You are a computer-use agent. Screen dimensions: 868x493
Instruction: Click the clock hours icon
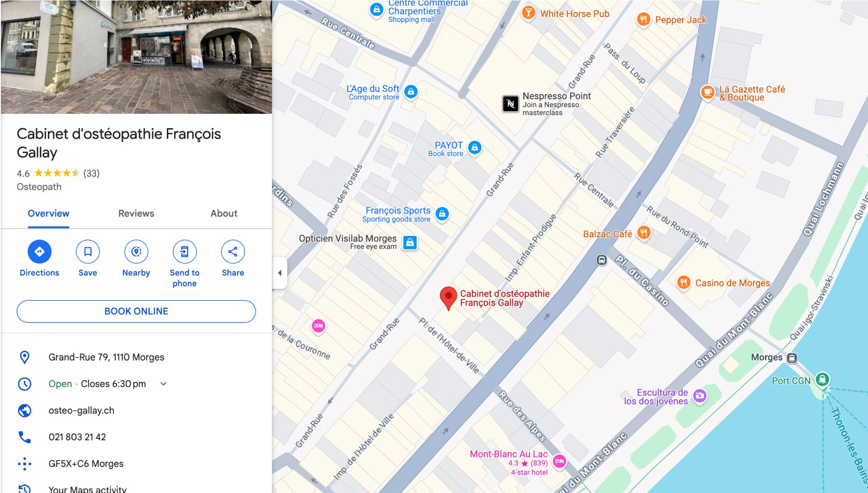pyautogui.click(x=25, y=384)
